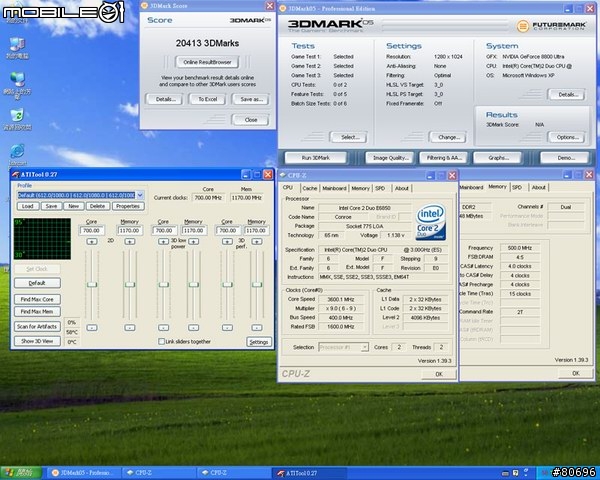
Task: Increase 3D perf Memory clock with plus
Action: [x=257, y=242]
